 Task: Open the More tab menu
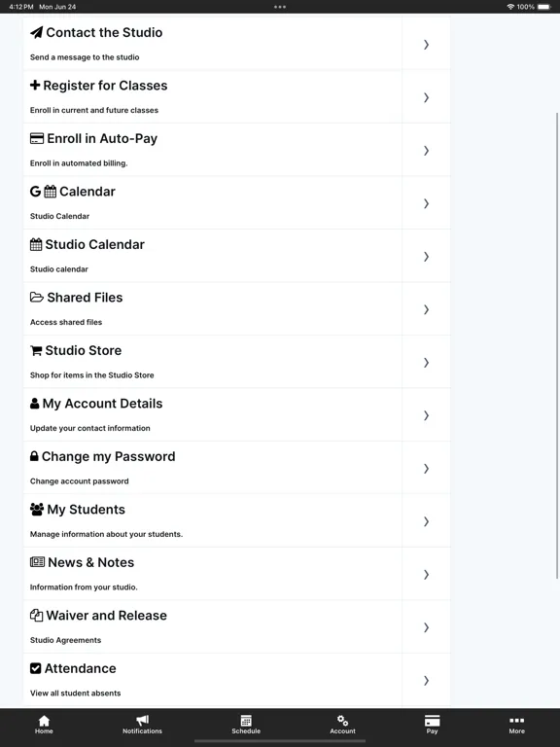tap(516, 725)
